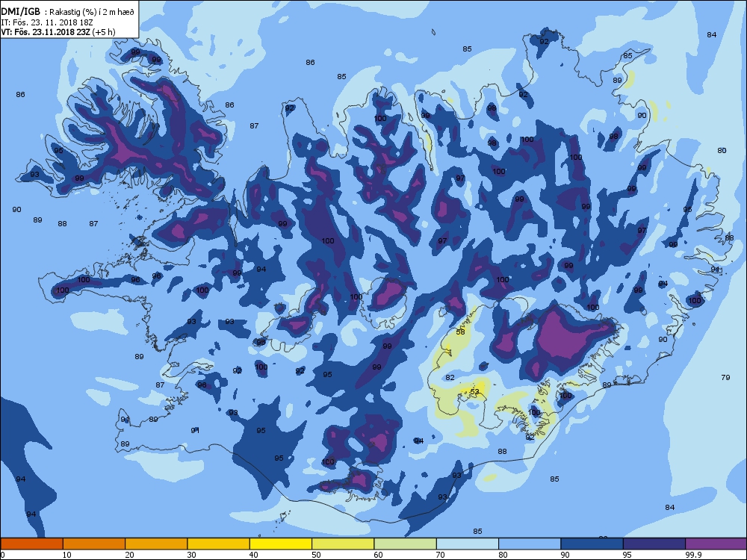Click the '30' legend scale label
Viewport: 747px width, 560px height.
click(x=191, y=555)
